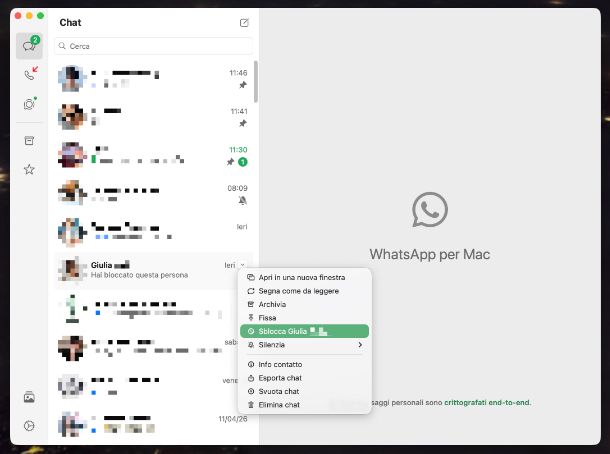Click Sblocca Giulia menu item
Viewport: 610px width, 454px height.
[x=304, y=331]
